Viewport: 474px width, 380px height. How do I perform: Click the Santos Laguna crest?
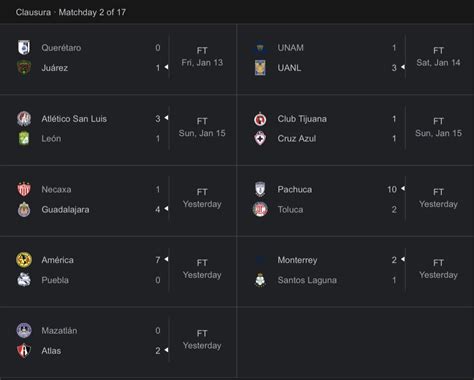tap(260, 280)
